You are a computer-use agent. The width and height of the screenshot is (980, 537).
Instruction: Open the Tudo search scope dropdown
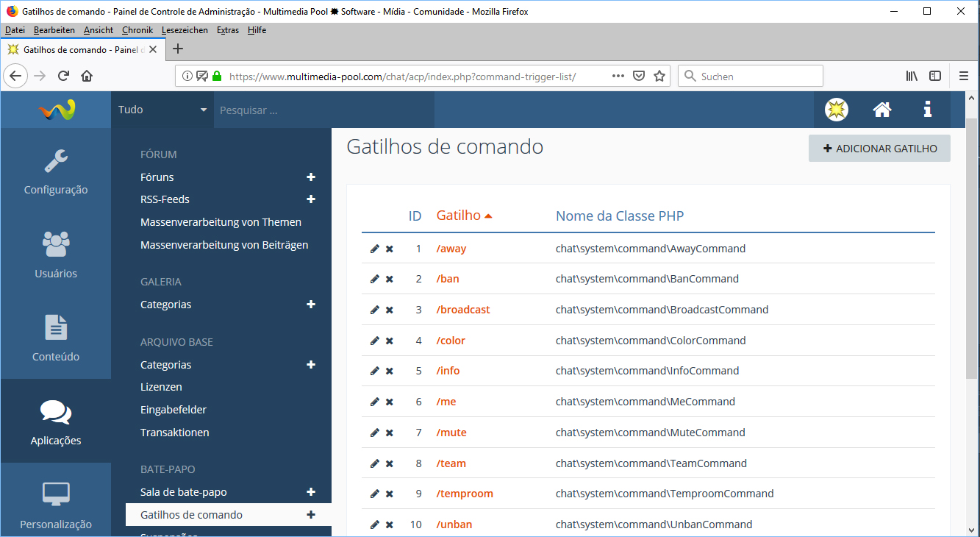tap(162, 110)
